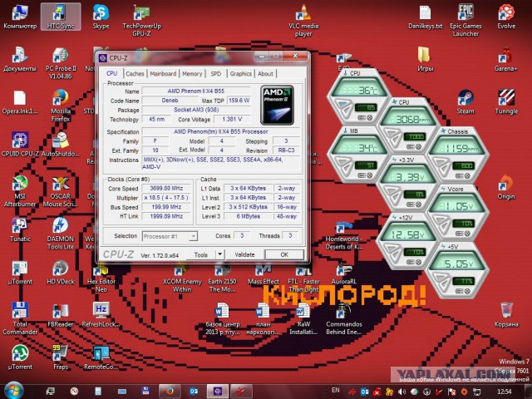Open HD VDeck shortcut
This screenshot has width=532, height=399.
coord(61,272)
